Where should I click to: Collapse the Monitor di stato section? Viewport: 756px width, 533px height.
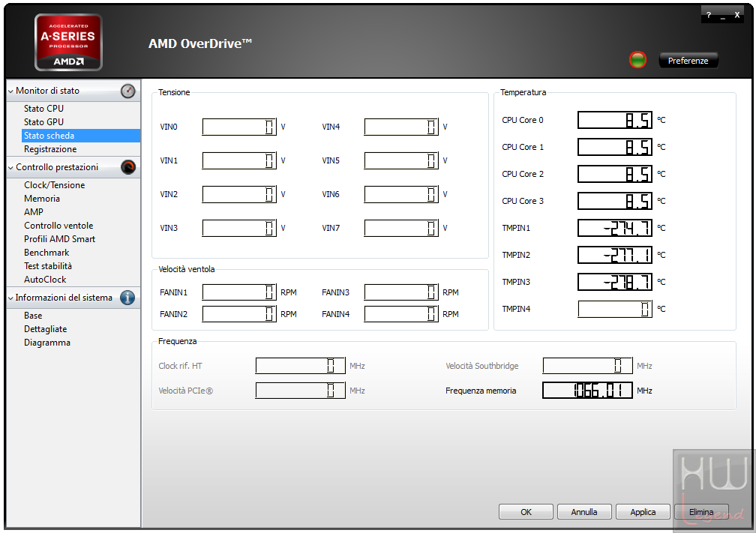[10, 91]
